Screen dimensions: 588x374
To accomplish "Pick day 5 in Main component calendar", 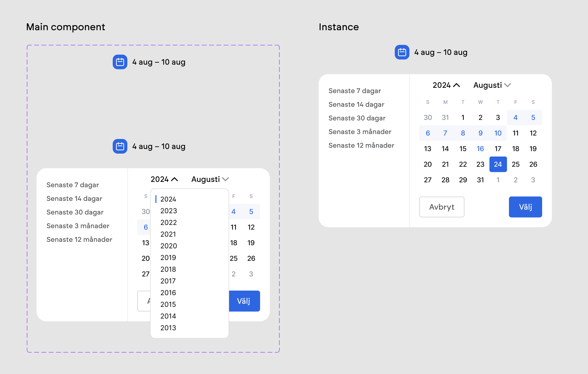I will [x=251, y=212].
